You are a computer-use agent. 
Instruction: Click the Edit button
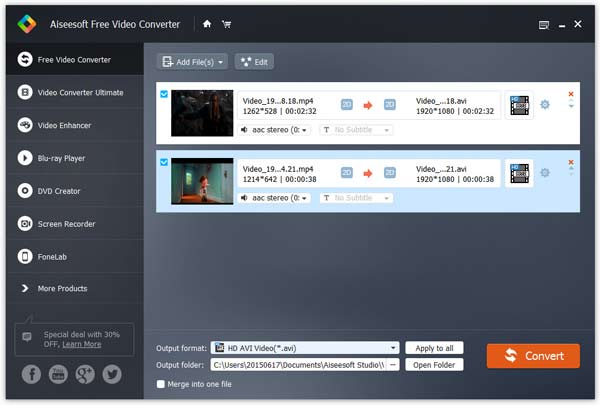(254, 62)
